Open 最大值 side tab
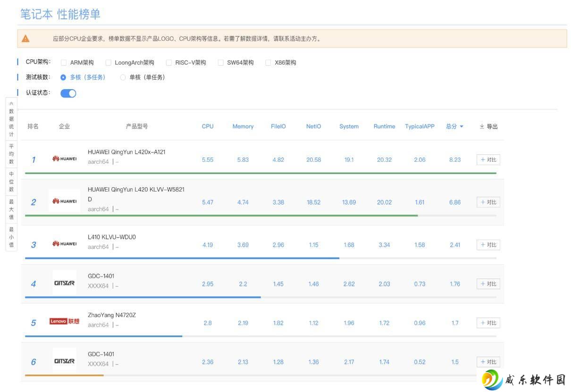Screen dimensions: 571x392 11,209
